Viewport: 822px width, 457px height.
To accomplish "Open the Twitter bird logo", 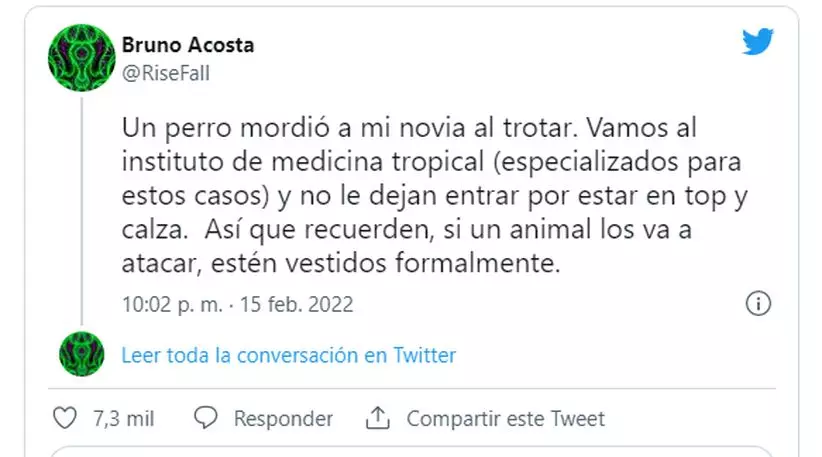I will 757,42.
